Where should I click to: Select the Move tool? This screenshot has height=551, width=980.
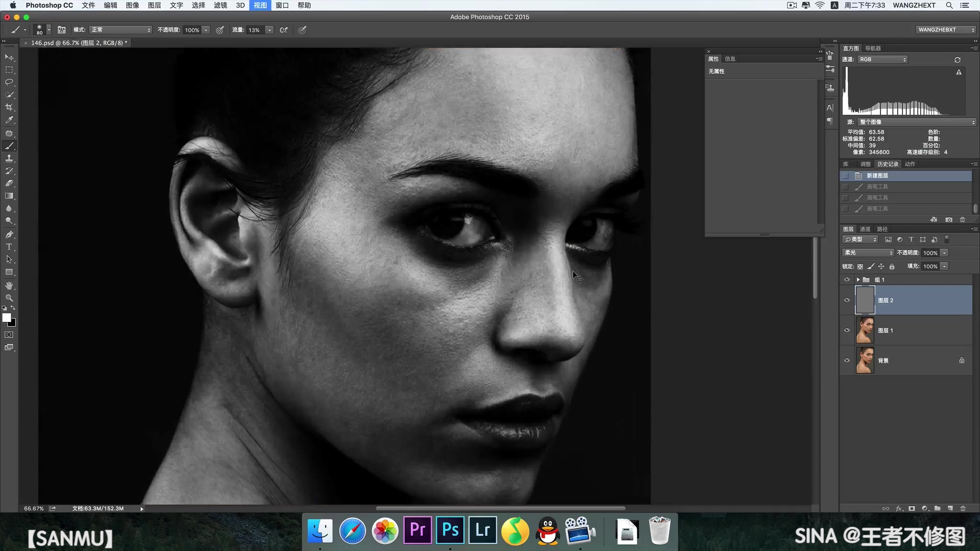[9, 57]
